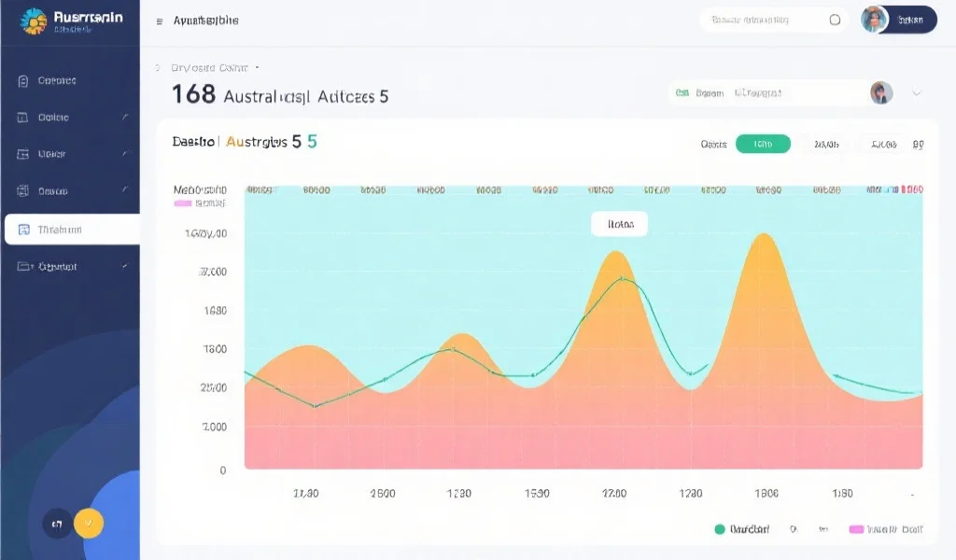956x560 pixels.
Task: Open the third sidebar menu entry's label
Action: pos(52,154)
